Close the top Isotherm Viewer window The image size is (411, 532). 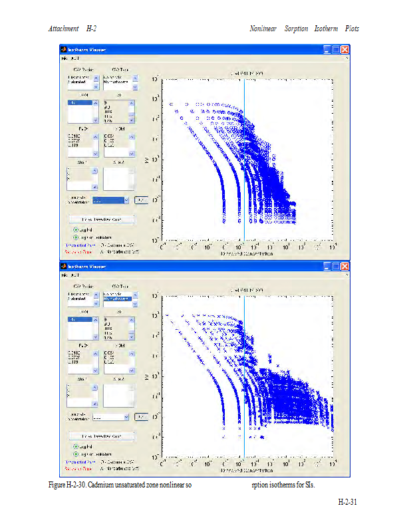tap(345, 50)
